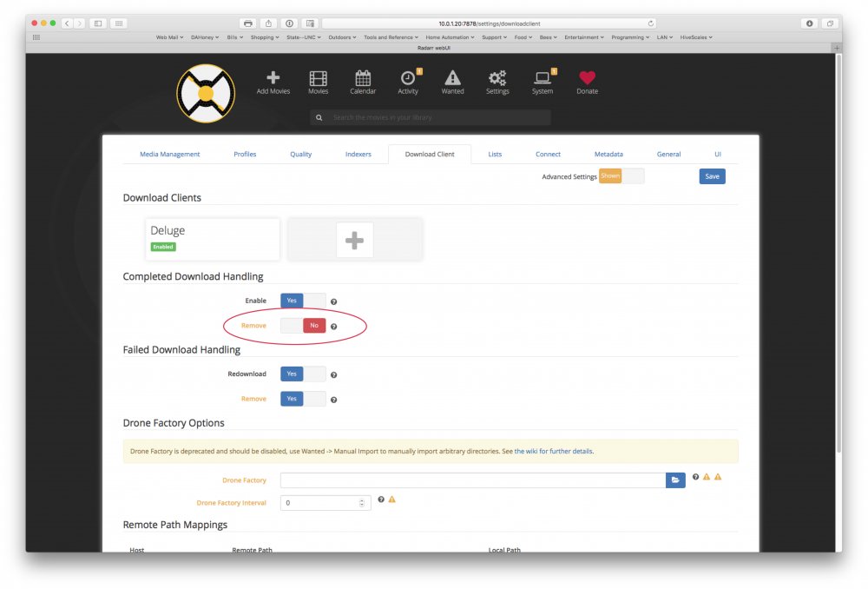Viewport: 868px width, 589px height.
Task: Expand the Entertainment bookmarks folder
Action: pyautogui.click(x=584, y=37)
